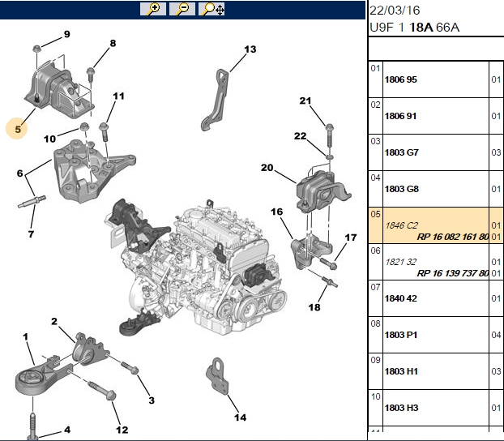Click the date 22/03/16 header text
Screen dimensions: 504x441
click(x=395, y=11)
